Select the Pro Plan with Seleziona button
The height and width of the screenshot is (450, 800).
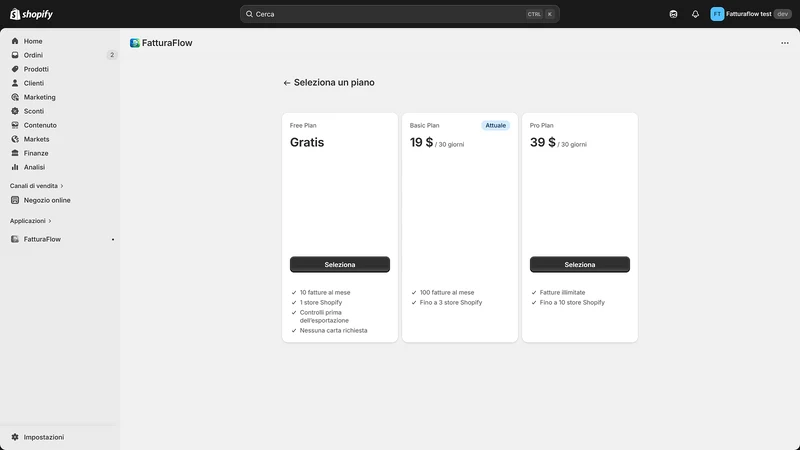point(580,264)
